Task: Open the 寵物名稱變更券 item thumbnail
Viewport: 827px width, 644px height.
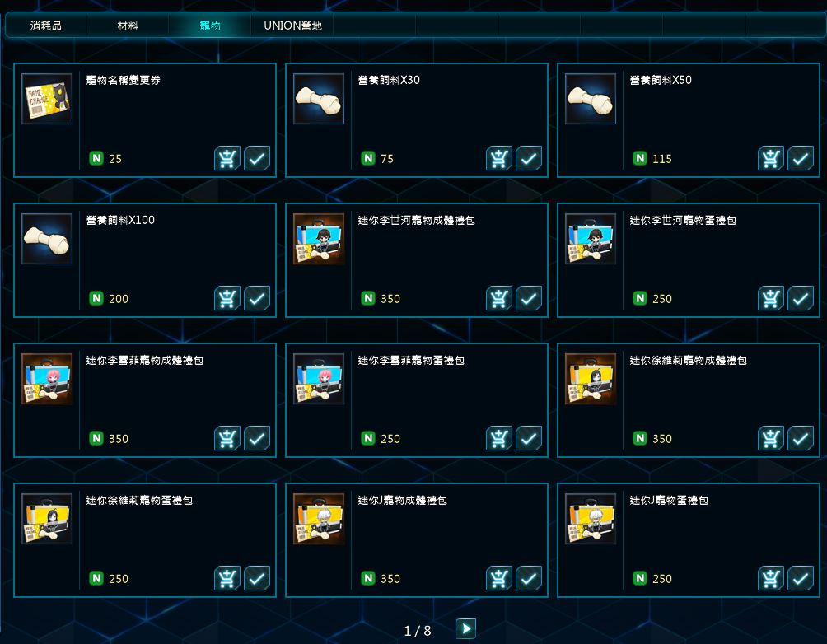Action: 47,99
